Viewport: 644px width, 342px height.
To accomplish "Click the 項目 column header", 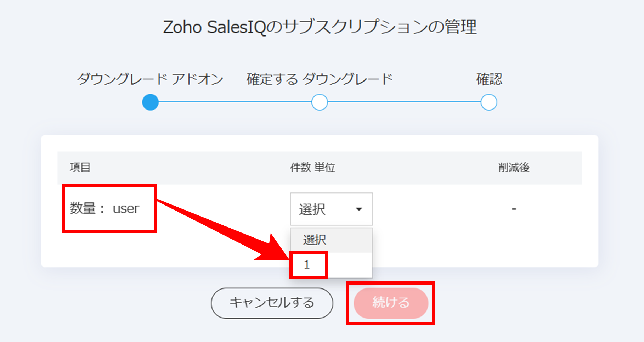I will coord(80,167).
